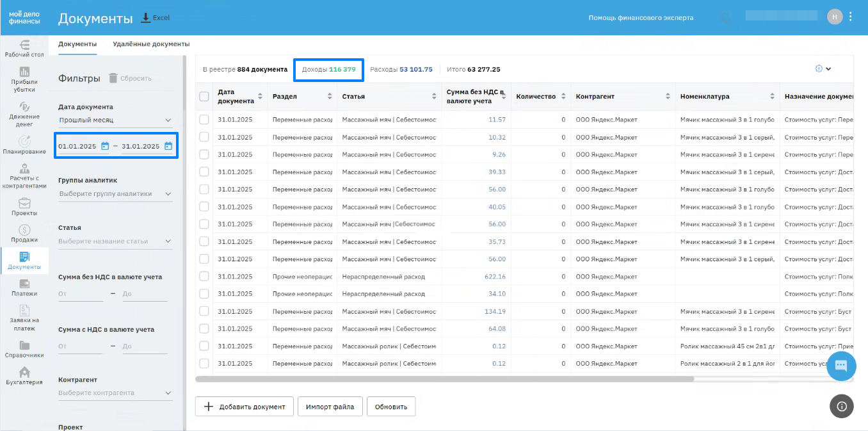Click the horizontal table scrollbar

coord(444,379)
